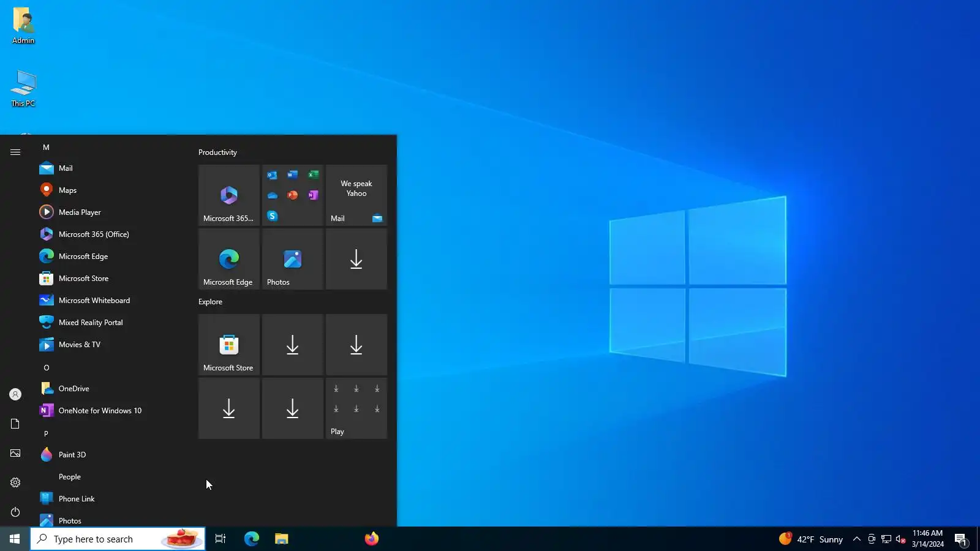This screenshot has height=551, width=980.
Task: Select the This PC desktop icon
Action: point(23,89)
